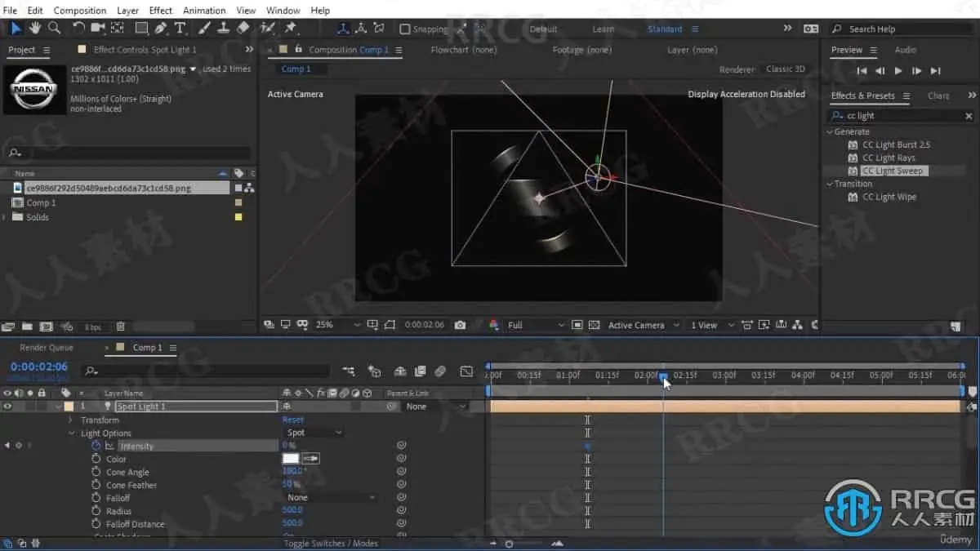Select the Rectangle shape tool

(141, 28)
